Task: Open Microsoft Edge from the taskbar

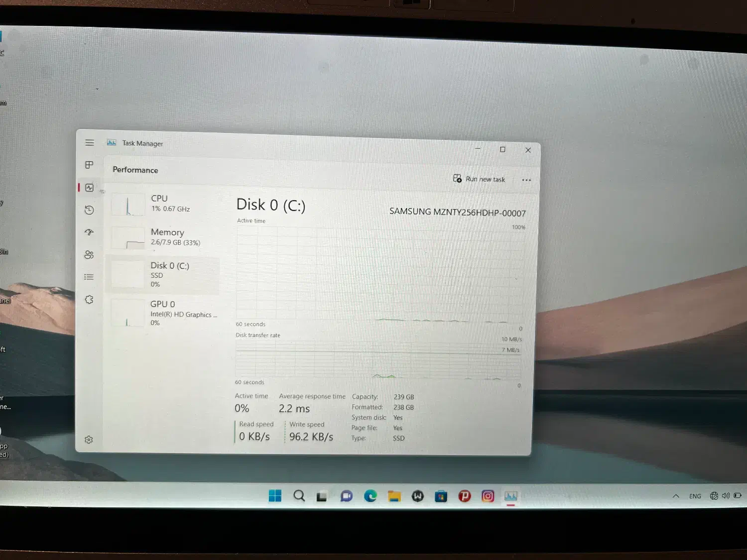Action: pyautogui.click(x=370, y=496)
